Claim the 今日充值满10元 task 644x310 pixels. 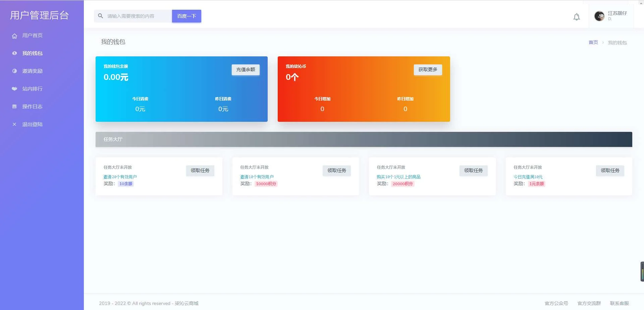[x=610, y=171]
